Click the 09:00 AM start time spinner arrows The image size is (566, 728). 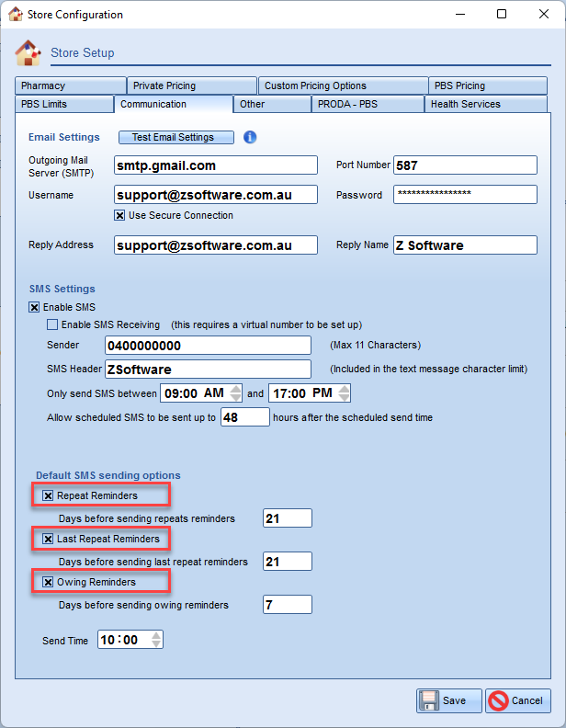point(236,393)
